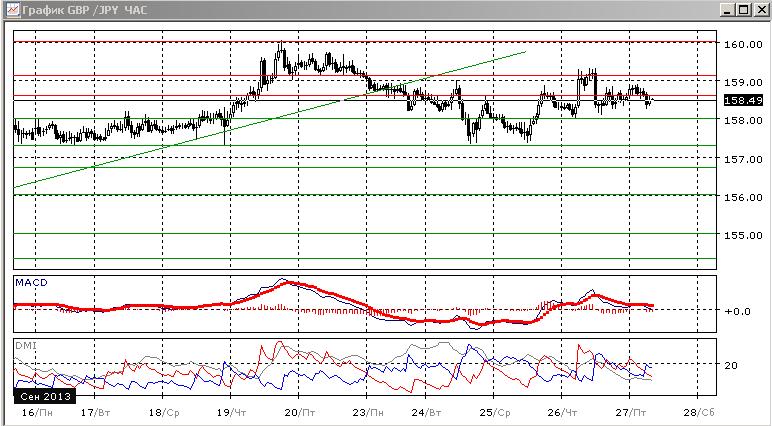
Task: Click the 155.00 price axis label
Action: click(743, 235)
